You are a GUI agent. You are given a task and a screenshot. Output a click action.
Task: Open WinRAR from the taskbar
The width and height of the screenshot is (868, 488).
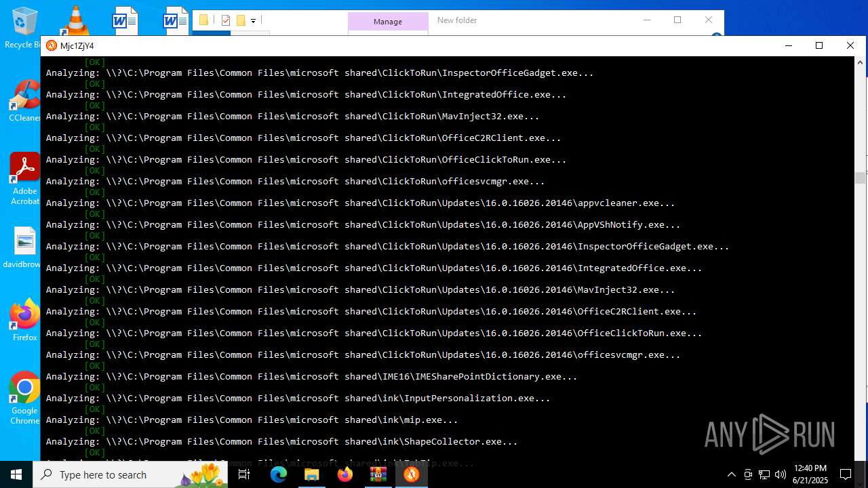(x=378, y=474)
